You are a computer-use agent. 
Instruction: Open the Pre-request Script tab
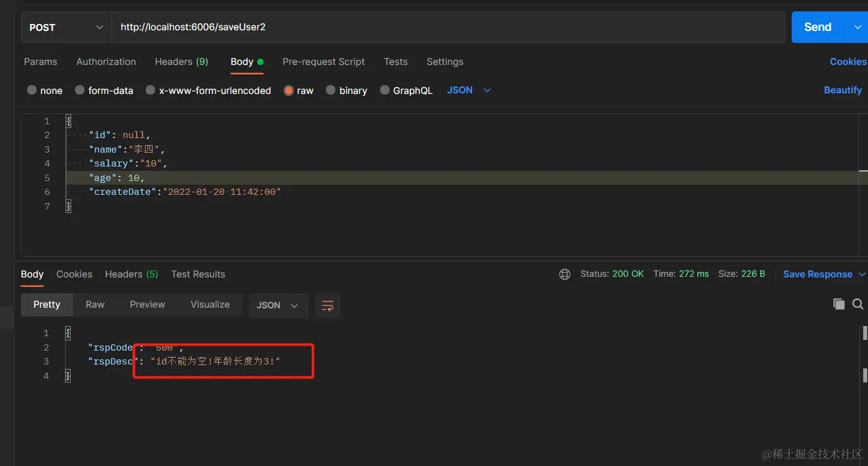[323, 62]
